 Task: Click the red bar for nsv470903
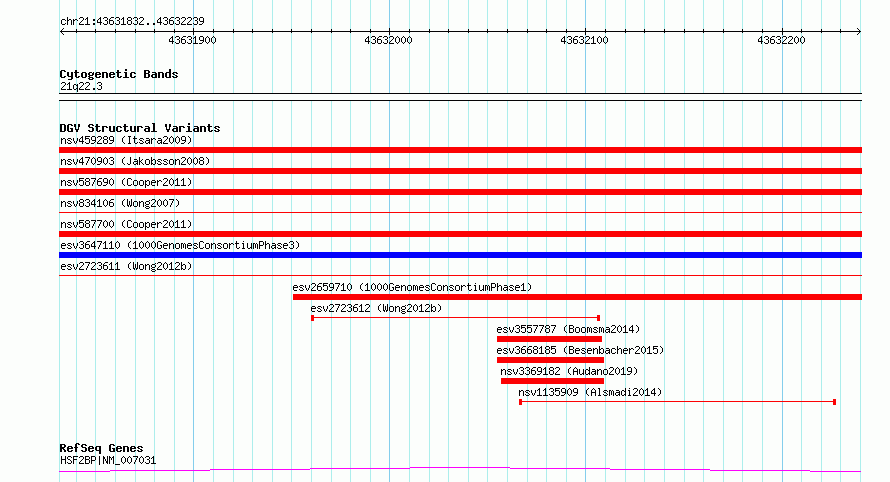[x=460, y=171]
